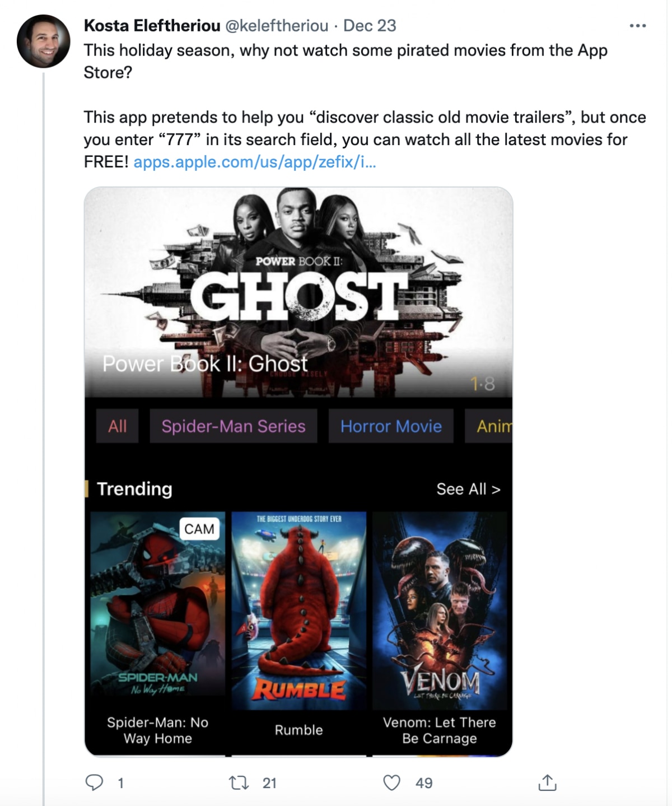Open Kosta Eleftheriou's profile picture
672x806 pixels.
pyautogui.click(x=43, y=41)
